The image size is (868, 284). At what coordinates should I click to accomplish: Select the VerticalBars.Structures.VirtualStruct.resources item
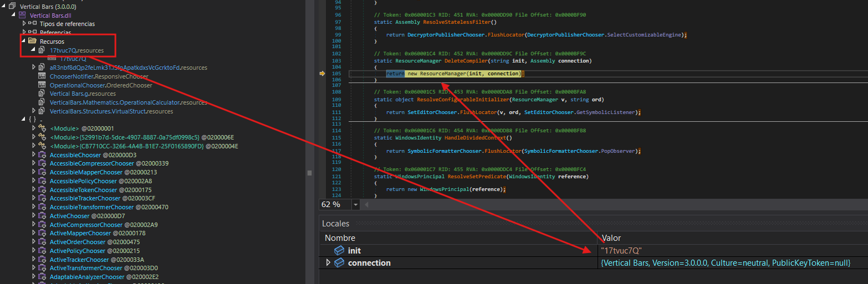111,111
